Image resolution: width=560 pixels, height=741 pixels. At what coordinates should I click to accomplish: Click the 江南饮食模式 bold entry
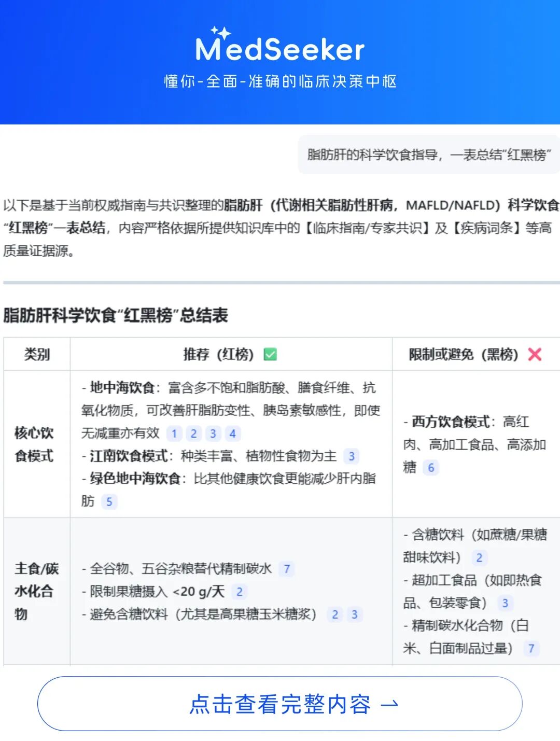(129, 456)
